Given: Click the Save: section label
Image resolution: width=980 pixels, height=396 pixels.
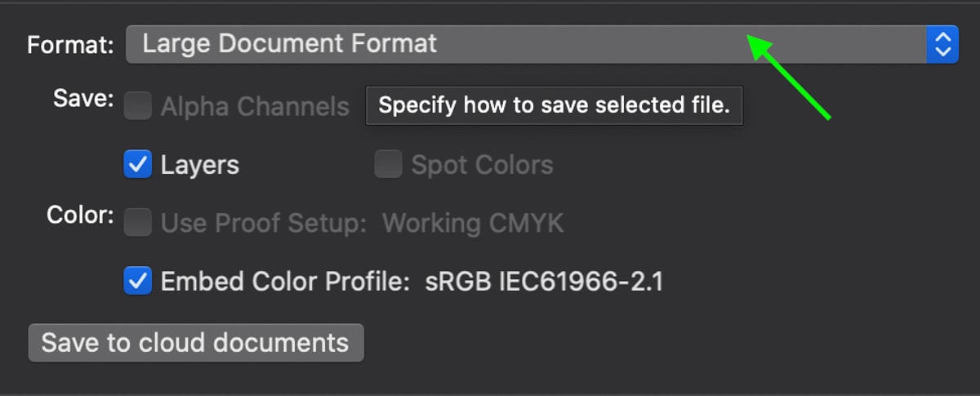Looking at the screenshot, I should pyautogui.click(x=83, y=98).
